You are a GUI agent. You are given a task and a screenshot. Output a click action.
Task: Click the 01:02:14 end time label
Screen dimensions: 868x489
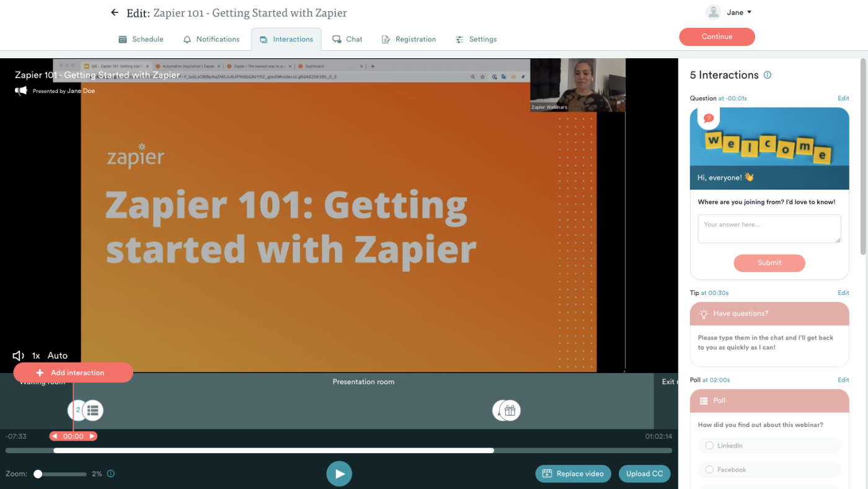coord(658,436)
